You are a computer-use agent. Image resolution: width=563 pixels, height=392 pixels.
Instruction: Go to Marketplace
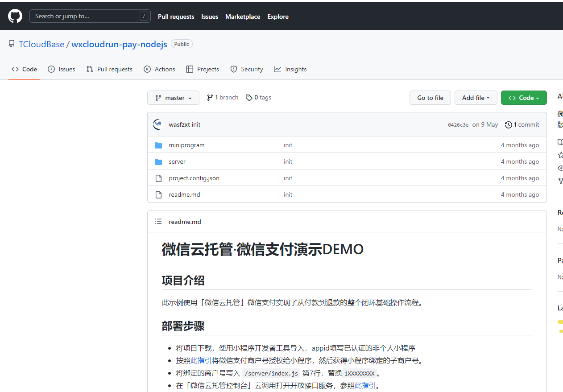point(243,17)
